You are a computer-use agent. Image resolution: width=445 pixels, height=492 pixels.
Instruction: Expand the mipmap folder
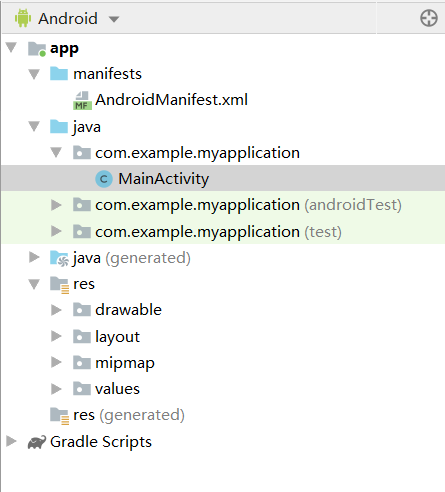56,362
